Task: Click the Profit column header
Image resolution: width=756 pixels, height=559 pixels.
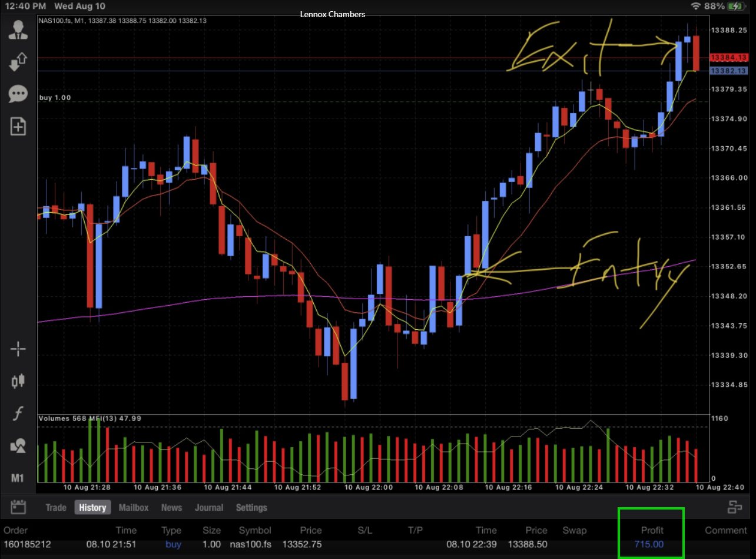Action: (x=652, y=530)
